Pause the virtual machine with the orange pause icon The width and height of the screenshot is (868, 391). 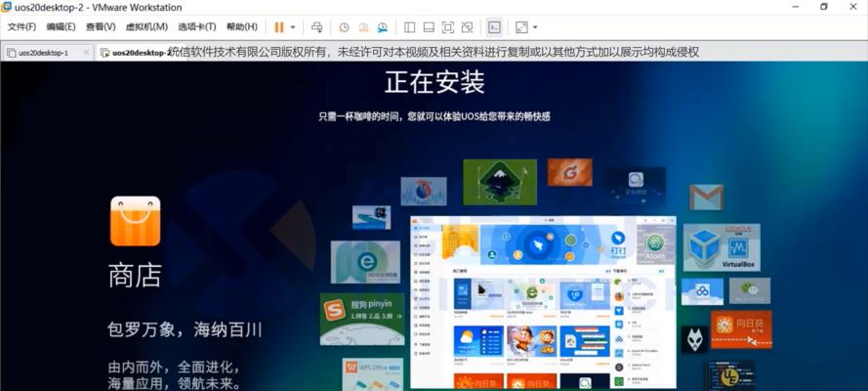tap(279, 27)
